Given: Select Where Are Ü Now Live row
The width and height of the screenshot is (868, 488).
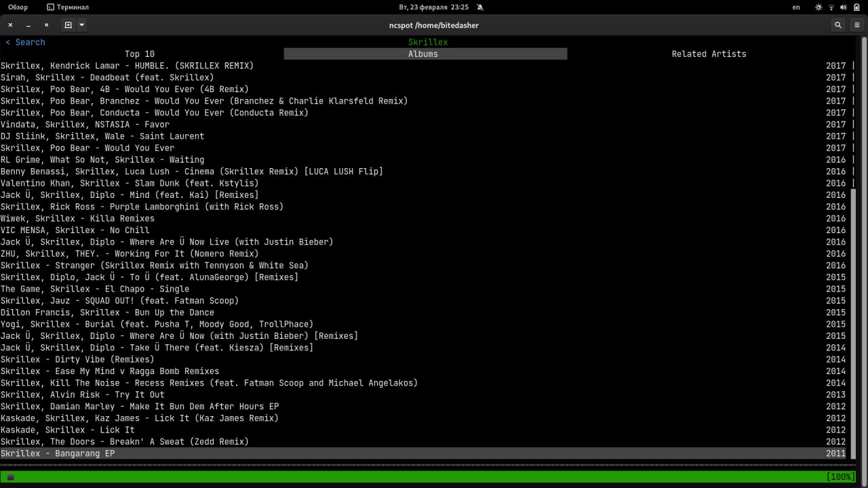Looking at the screenshot, I should click(x=423, y=242).
